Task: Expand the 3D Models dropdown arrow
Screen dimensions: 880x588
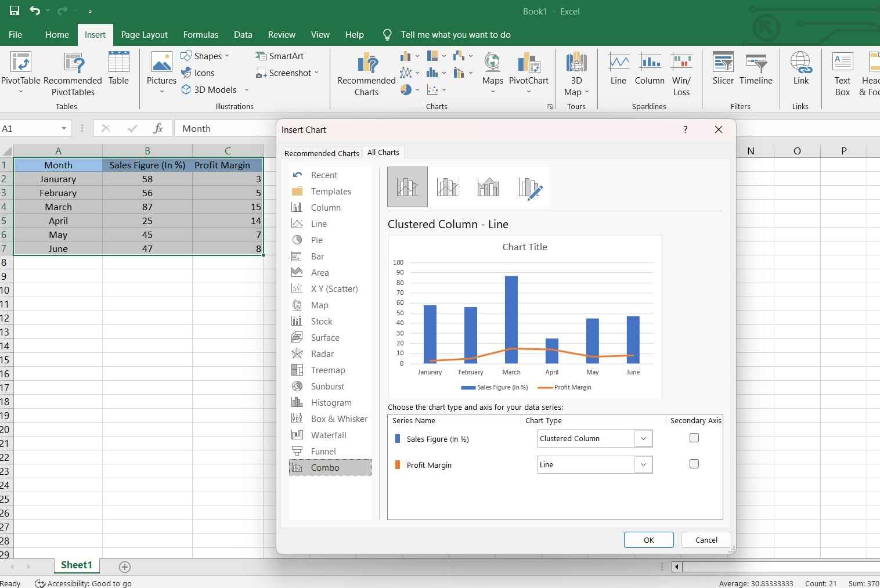Action: [246, 89]
